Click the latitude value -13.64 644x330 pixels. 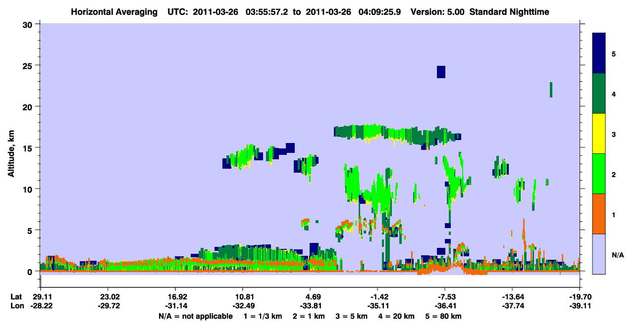(512, 297)
